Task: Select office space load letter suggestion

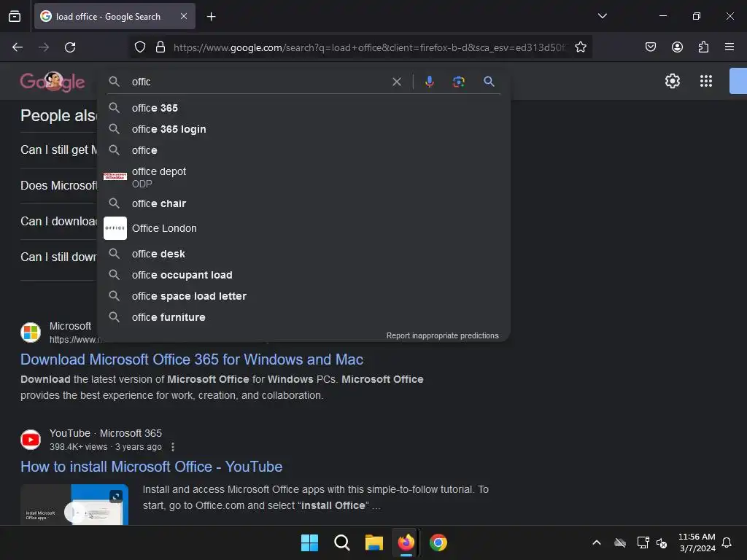Action: (x=303, y=296)
